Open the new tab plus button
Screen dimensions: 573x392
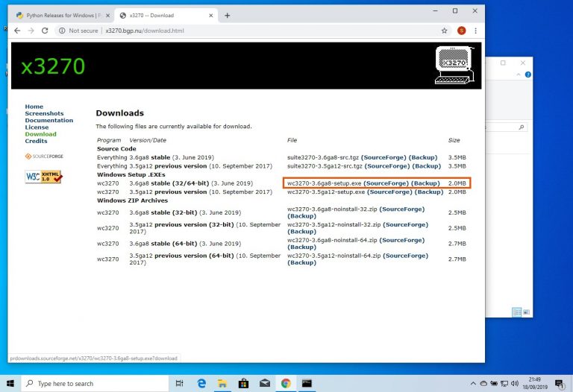point(228,15)
